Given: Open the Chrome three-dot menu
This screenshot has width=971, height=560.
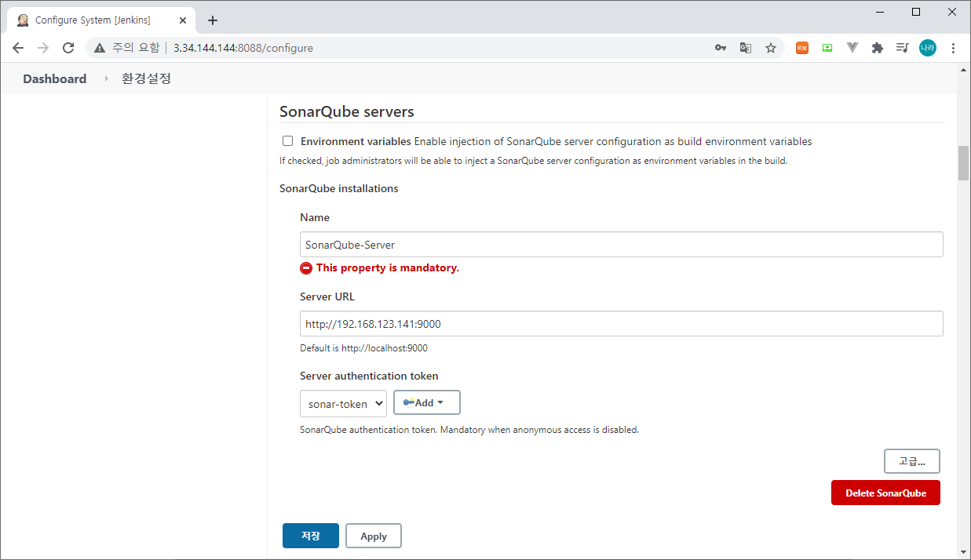Looking at the screenshot, I should click(953, 48).
